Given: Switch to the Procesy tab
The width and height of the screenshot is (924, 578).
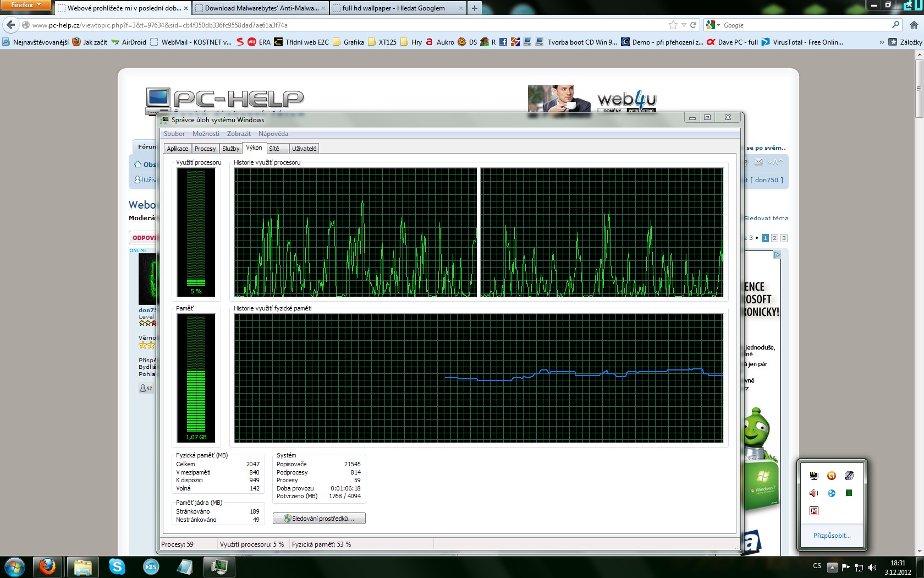Looking at the screenshot, I should click(205, 149).
